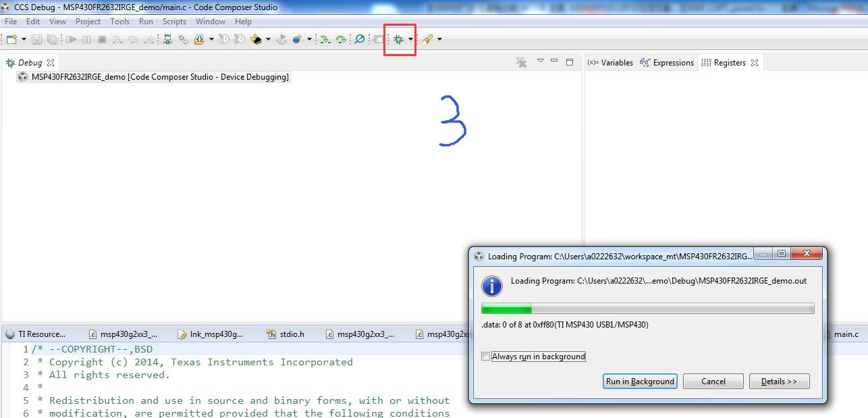This screenshot has height=418, width=868.
Task: Click the memory chip toolbar icon
Action: coord(256,40)
